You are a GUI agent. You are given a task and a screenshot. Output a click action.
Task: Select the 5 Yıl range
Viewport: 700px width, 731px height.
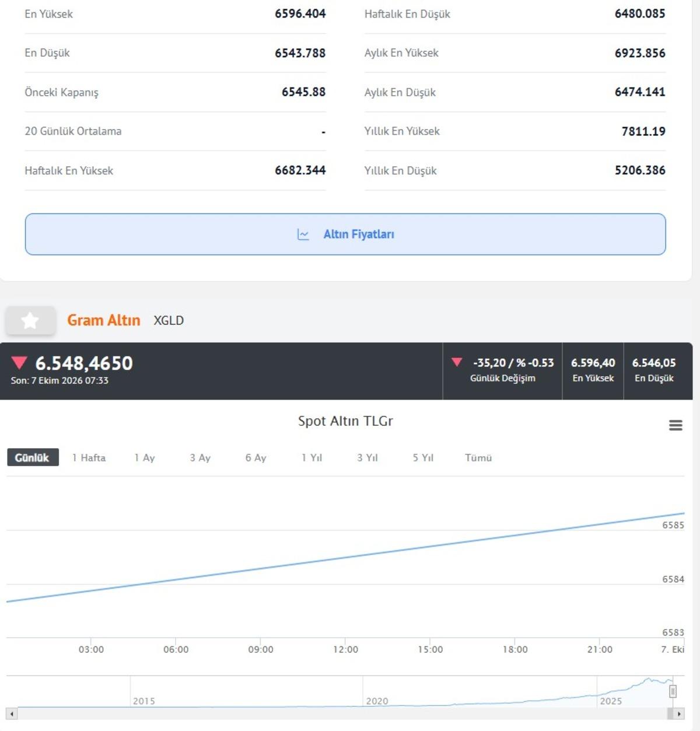(x=423, y=457)
